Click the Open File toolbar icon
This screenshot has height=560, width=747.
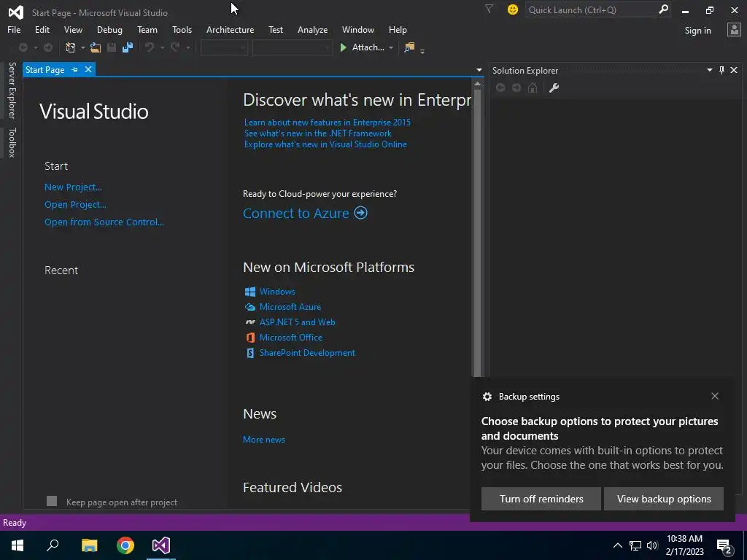(x=96, y=47)
